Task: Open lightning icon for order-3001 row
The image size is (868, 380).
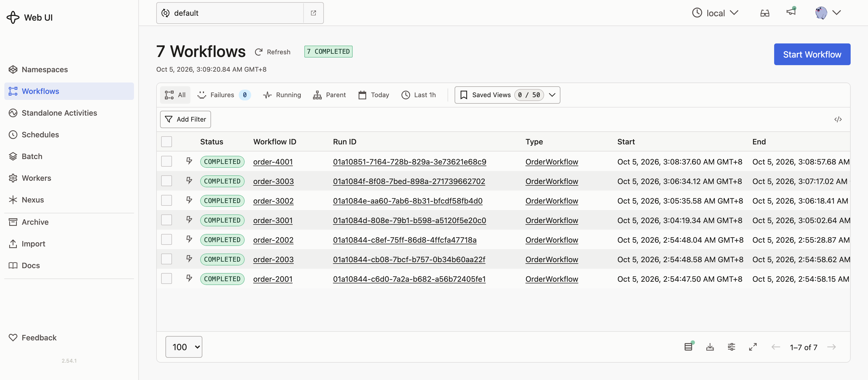Action: point(189,220)
